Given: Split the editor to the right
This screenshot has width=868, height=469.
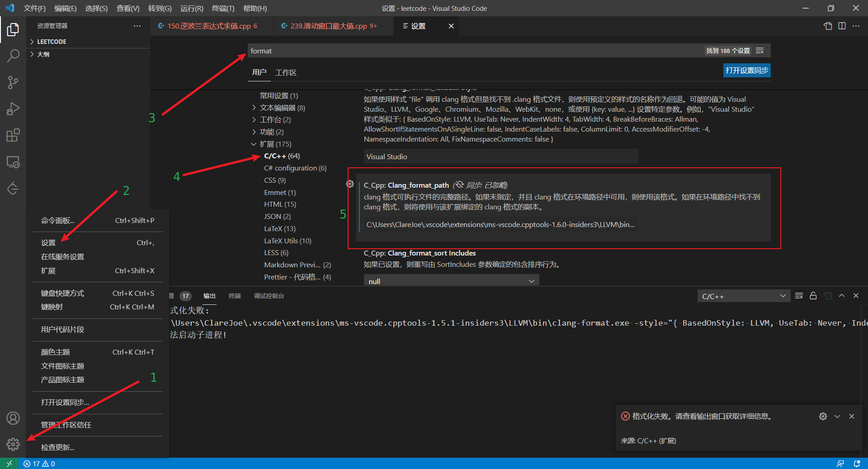Looking at the screenshot, I should [842, 26].
